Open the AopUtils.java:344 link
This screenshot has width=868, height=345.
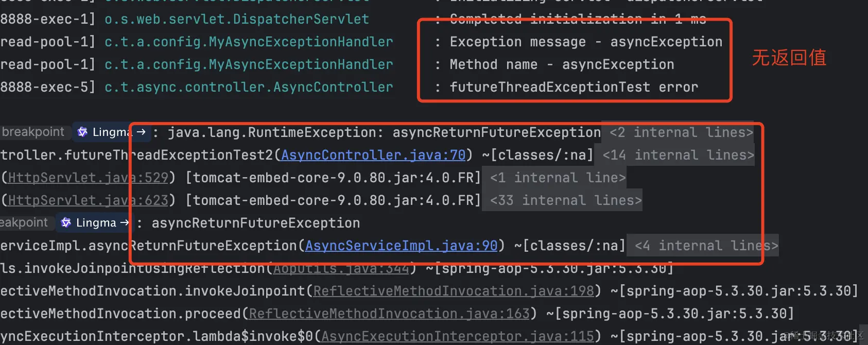pos(341,268)
